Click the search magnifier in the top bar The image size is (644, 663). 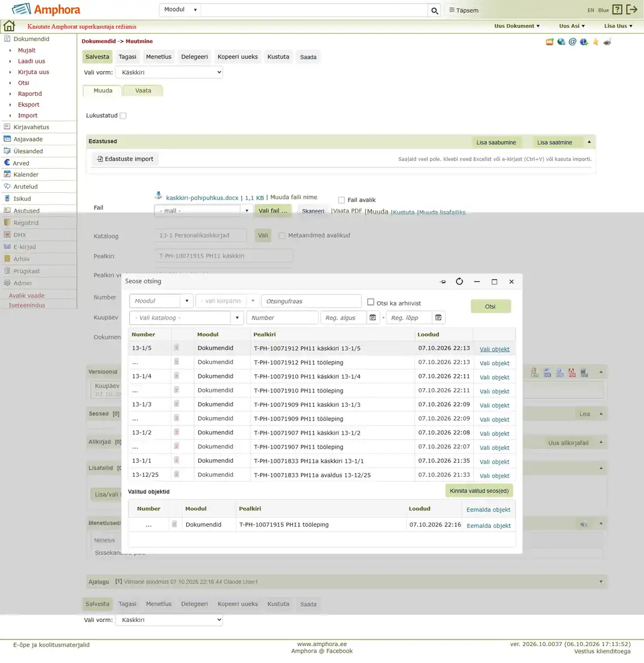pyautogui.click(x=434, y=11)
